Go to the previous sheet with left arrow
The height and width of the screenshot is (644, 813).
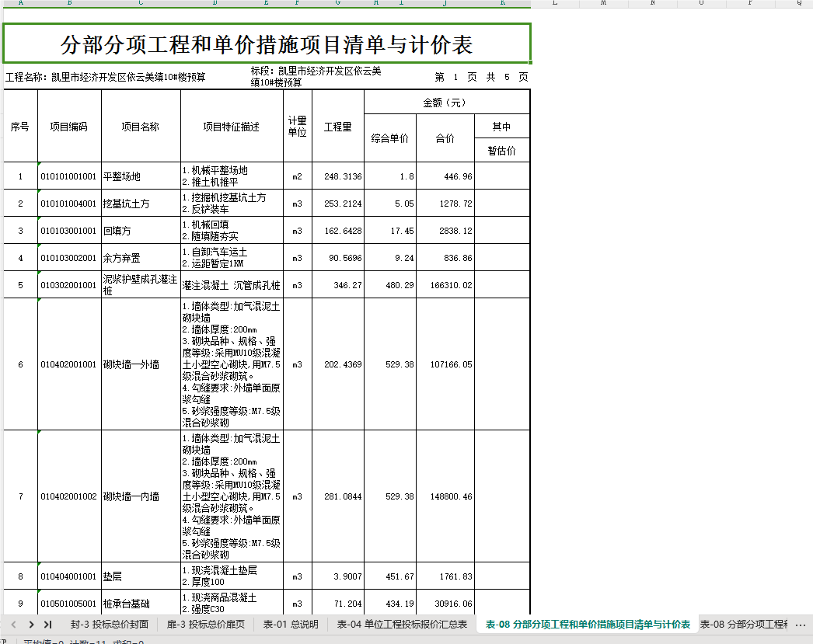(x=14, y=625)
